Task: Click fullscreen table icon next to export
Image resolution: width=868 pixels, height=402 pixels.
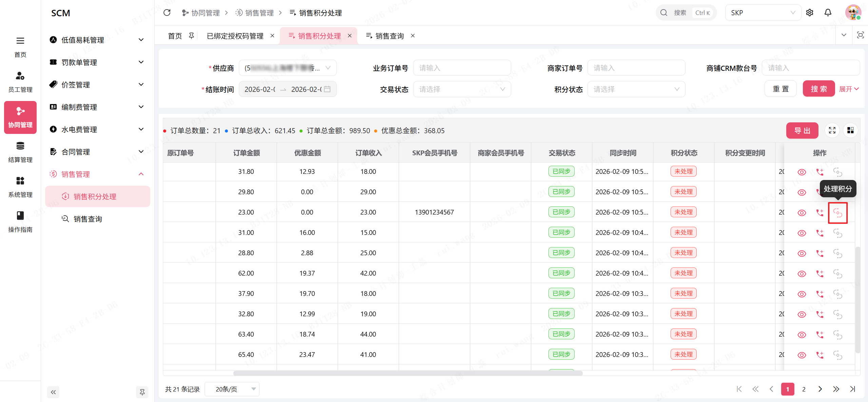Action: coord(832,130)
